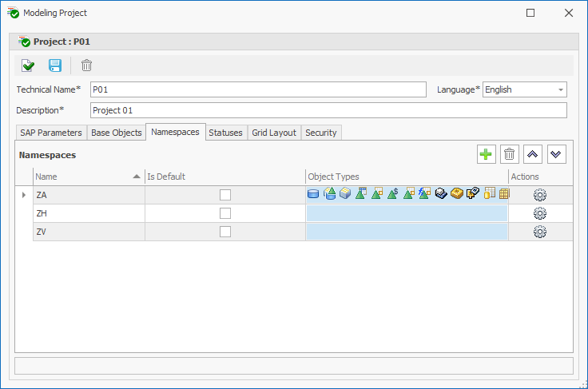Image resolution: width=588 pixels, height=389 pixels.
Task: Toggle Is Default checkbox for ZH
Action: point(225,213)
